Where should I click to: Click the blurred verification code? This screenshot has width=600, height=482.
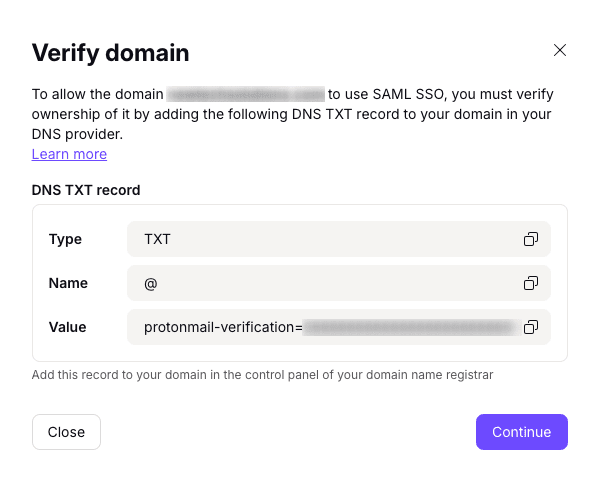click(x=410, y=327)
